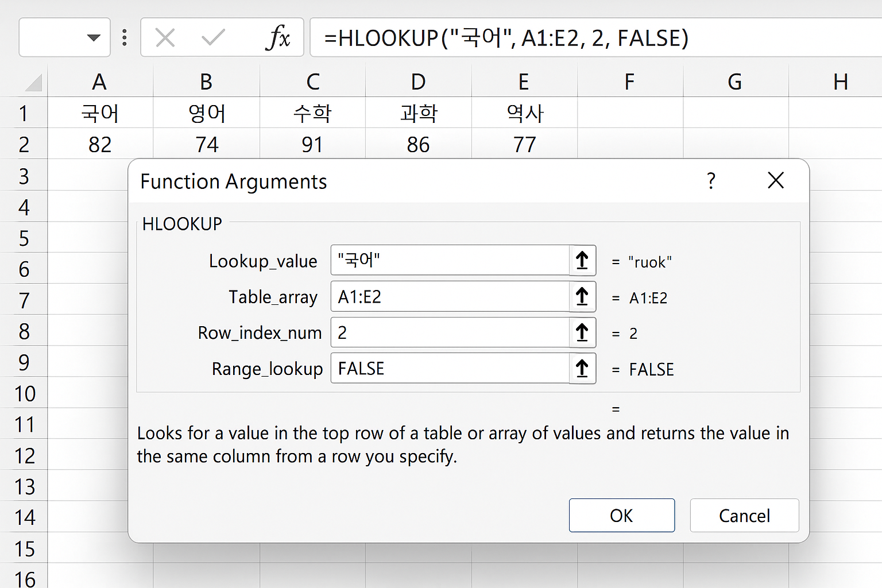Image resolution: width=882 pixels, height=588 pixels.
Task: Click the Cancel (X) icon in formula bar
Action: [165, 37]
